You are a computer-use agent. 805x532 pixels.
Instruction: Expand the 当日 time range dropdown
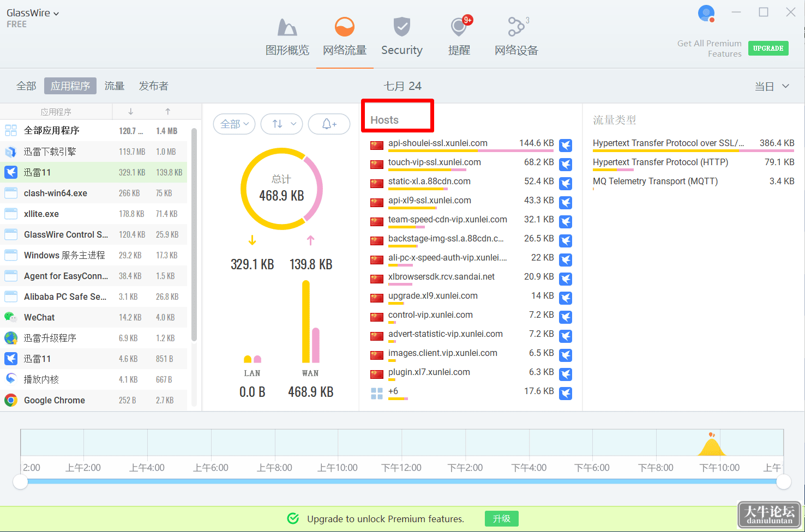(x=772, y=86)
